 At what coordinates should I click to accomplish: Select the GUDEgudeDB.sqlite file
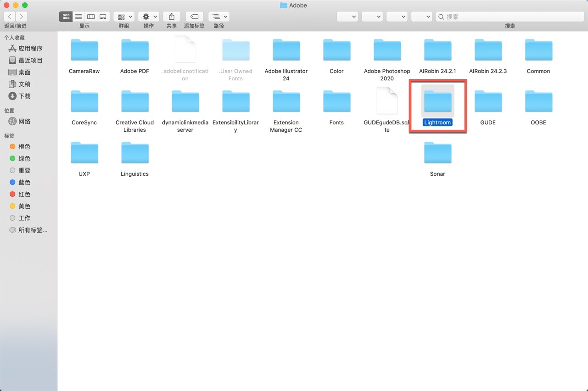coord(387,101)
